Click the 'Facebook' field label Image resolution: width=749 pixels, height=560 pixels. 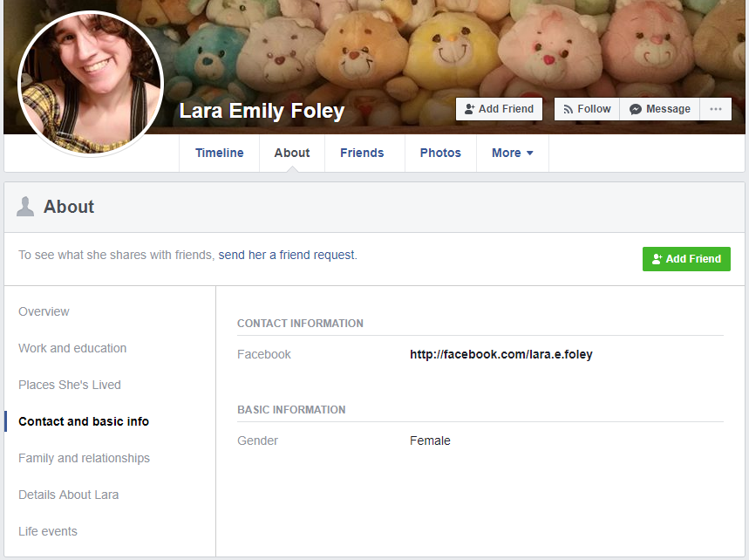[264, 354]
